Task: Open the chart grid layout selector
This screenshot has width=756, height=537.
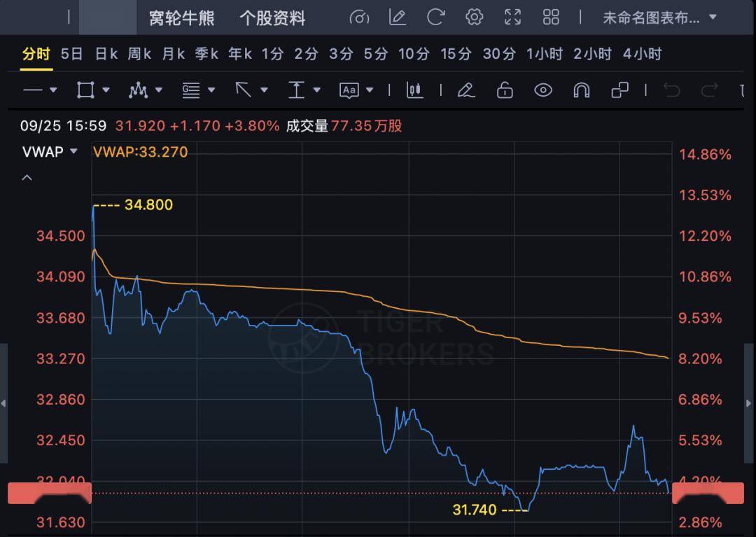Action: click(551, 18)
